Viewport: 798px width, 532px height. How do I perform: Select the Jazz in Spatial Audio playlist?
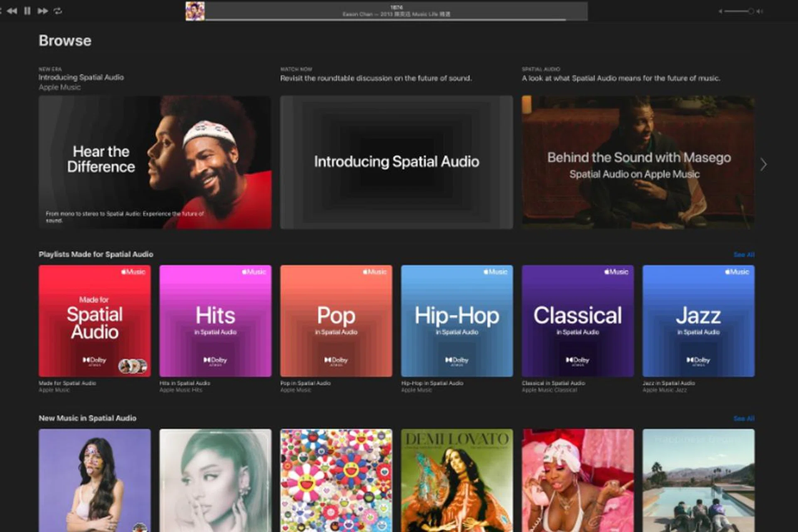698,321
